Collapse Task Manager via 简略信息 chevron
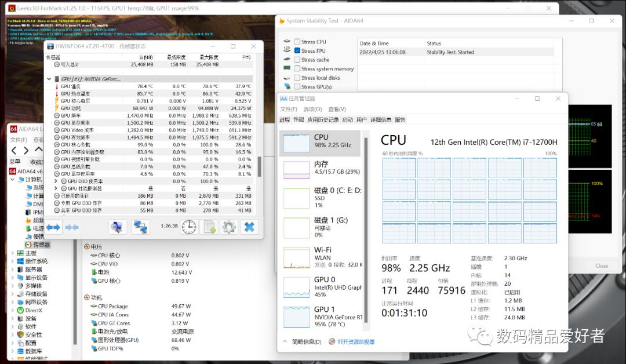626x364 pixels. 285,341
